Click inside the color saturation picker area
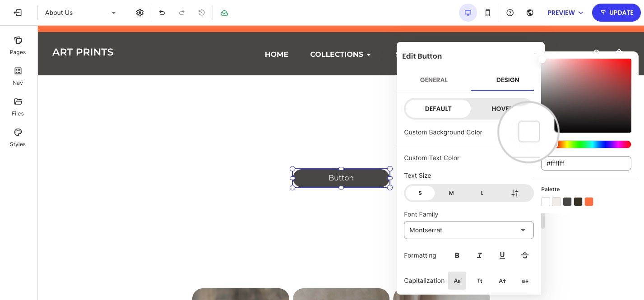The image size is (644, 300). coord(586,96)
